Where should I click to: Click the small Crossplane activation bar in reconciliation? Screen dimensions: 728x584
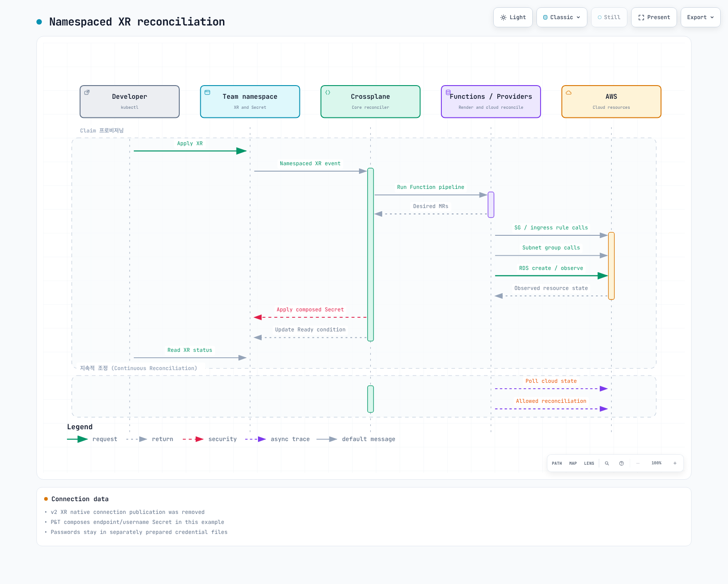pyautogui.click(x=370, y=399)
